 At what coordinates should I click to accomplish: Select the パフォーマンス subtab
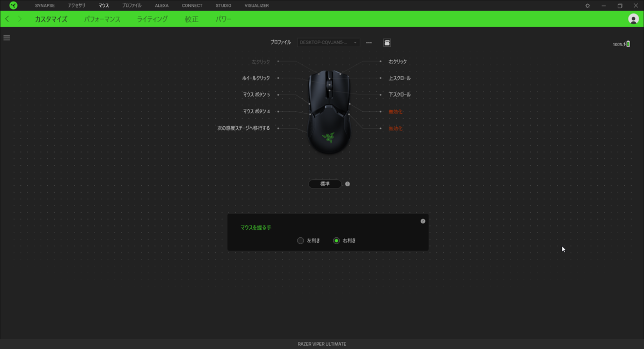[x=102, y=19]
